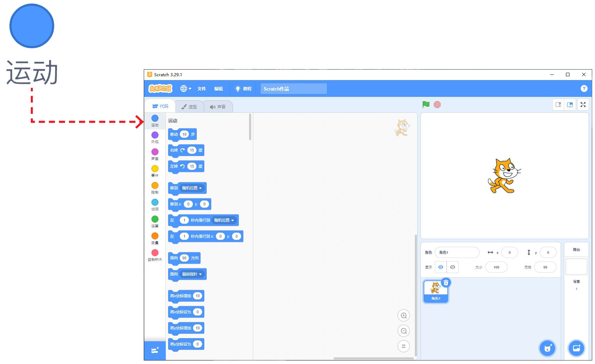Open the 编辑 menu

click(x=219, y=89)
